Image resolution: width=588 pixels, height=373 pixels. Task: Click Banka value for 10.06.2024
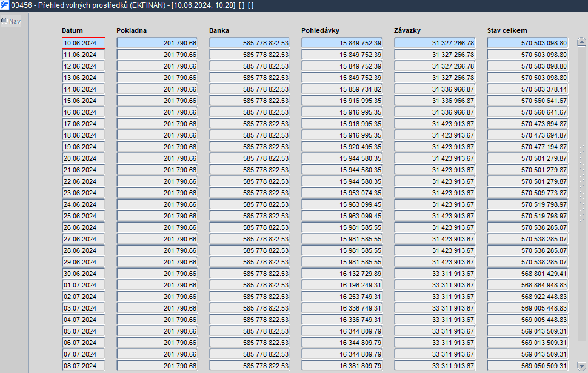[250, 43]
